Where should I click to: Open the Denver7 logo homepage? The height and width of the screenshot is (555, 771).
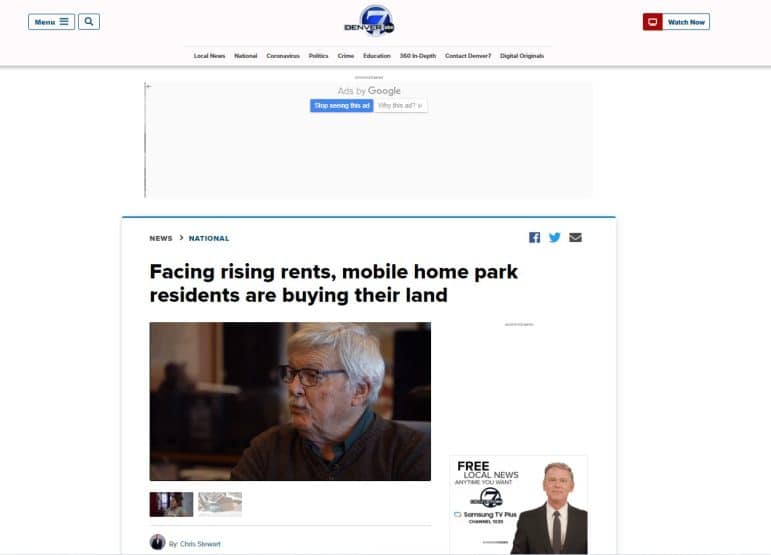[x=369, y=21]
